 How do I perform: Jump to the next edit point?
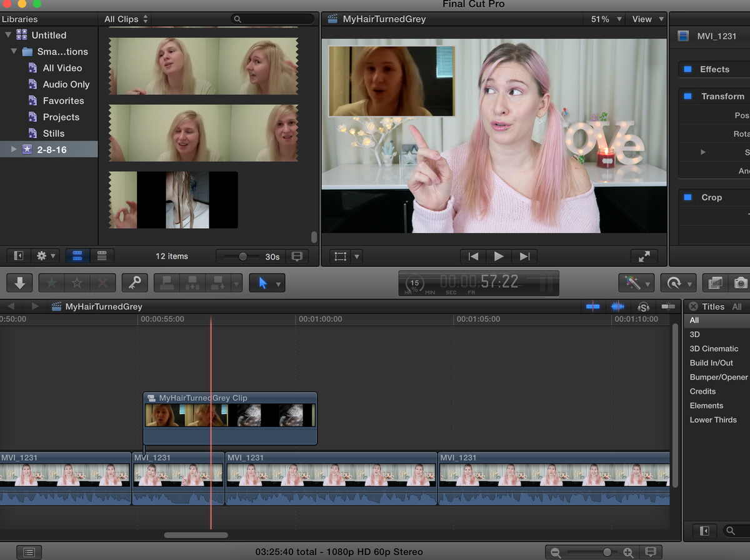[524, 256]
